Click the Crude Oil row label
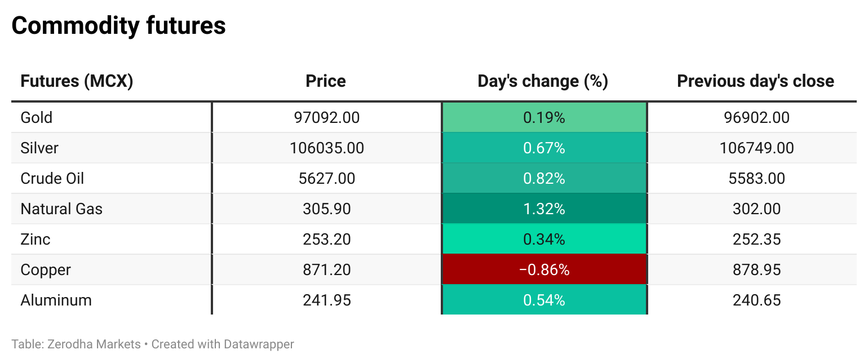Viewport: 868px width, 363px height. click(x=52, y=179)
